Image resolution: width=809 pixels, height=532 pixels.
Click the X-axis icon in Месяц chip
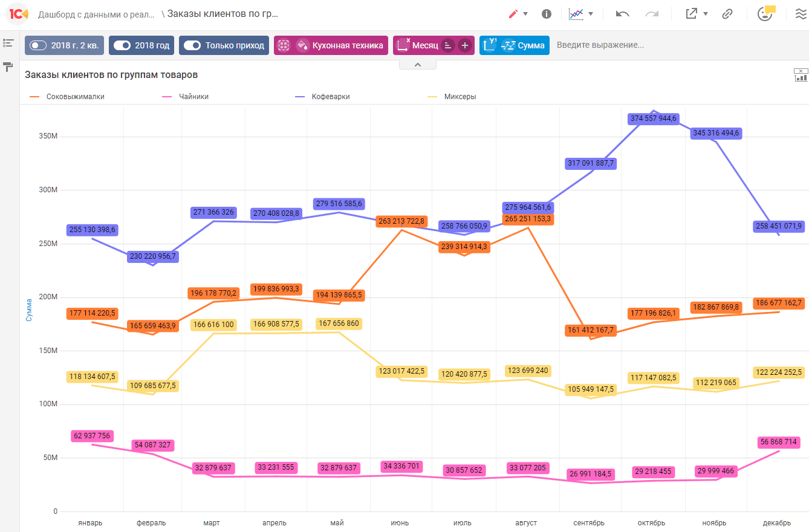[x=403, y=45]
